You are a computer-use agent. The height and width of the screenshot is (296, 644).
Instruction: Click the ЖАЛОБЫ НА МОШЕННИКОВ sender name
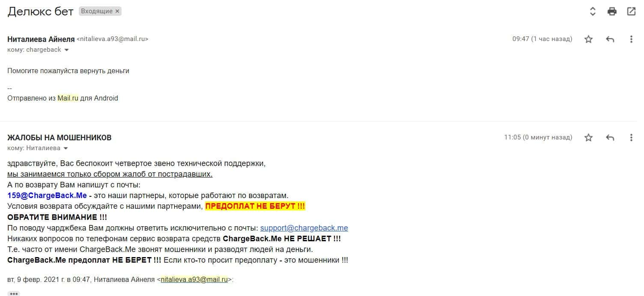click(60, 138)
